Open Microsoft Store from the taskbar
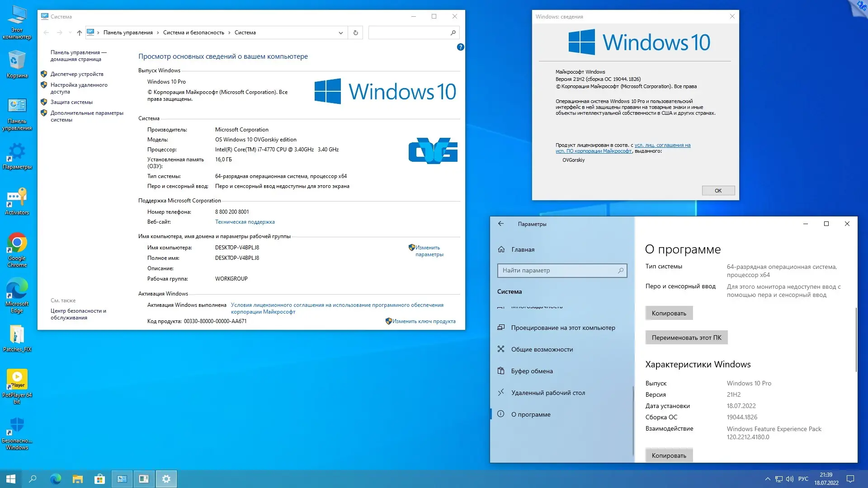This screenshot has height=488, width=868. (x=99, y=479)
